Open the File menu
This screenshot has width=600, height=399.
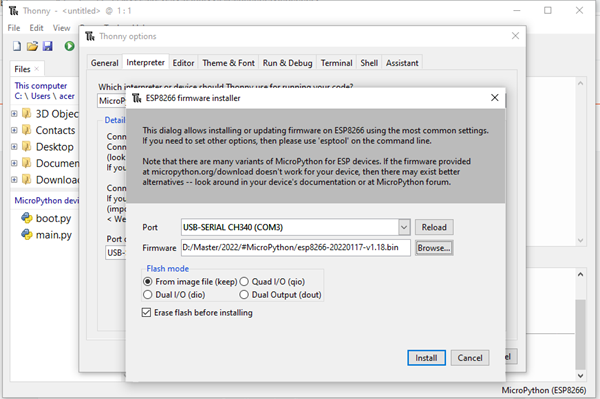point(14,28)
